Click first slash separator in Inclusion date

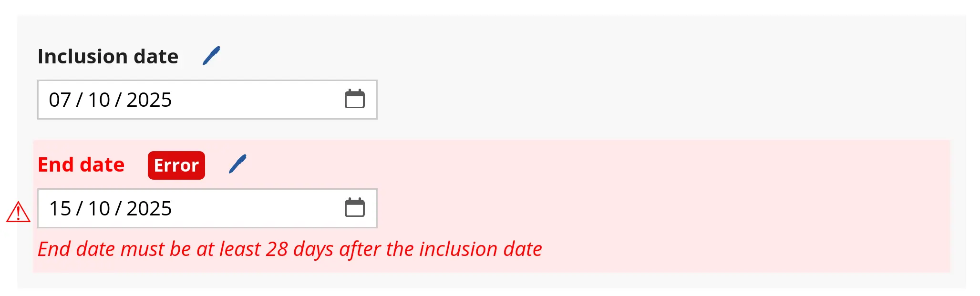tap(79, 100)
